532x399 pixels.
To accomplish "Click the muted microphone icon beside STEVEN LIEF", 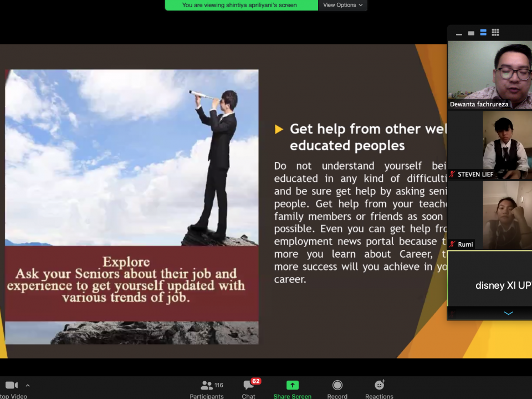I will (452, 175).
